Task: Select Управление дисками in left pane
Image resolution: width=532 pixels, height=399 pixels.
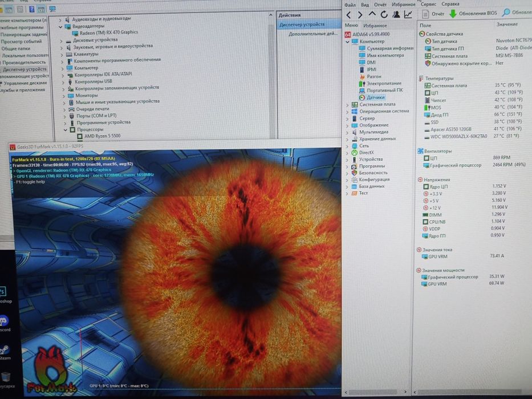Action: (25, 83)
